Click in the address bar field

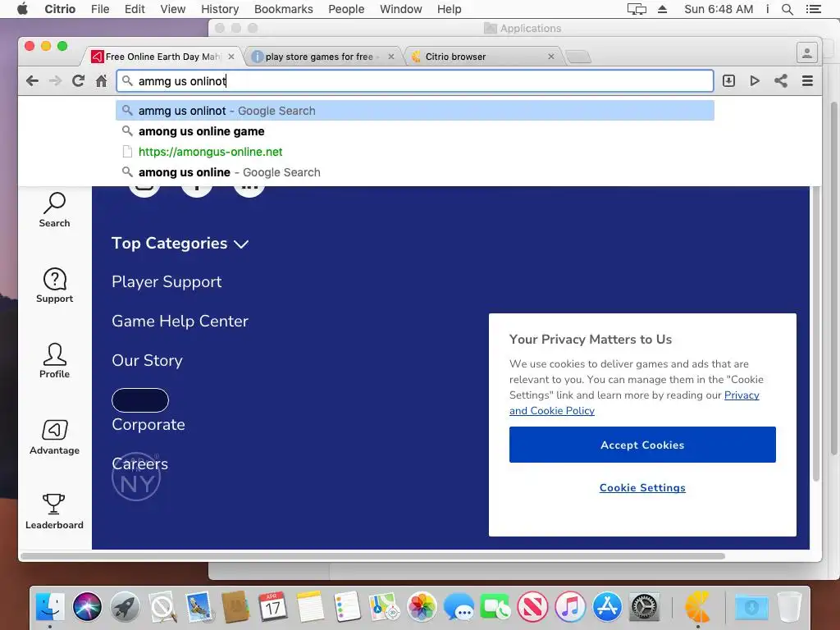point(414,81)
